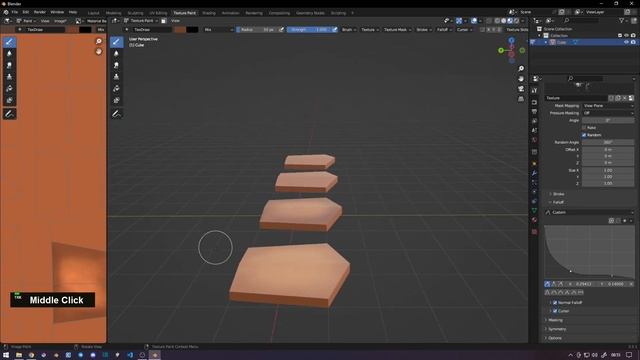The height and width of the screenshot is (360, 640).
Task: Toggle radius pressure sensitivity button
Action: [x=281, y=29]
